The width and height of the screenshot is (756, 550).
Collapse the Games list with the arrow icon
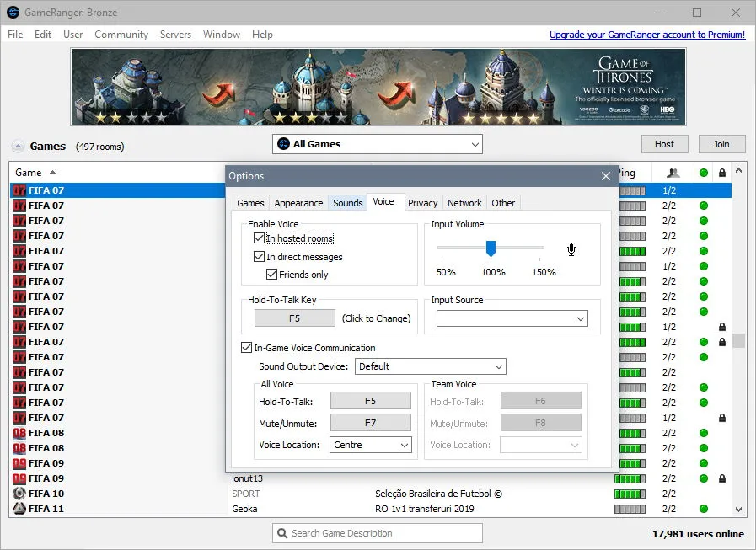[18, 146]
